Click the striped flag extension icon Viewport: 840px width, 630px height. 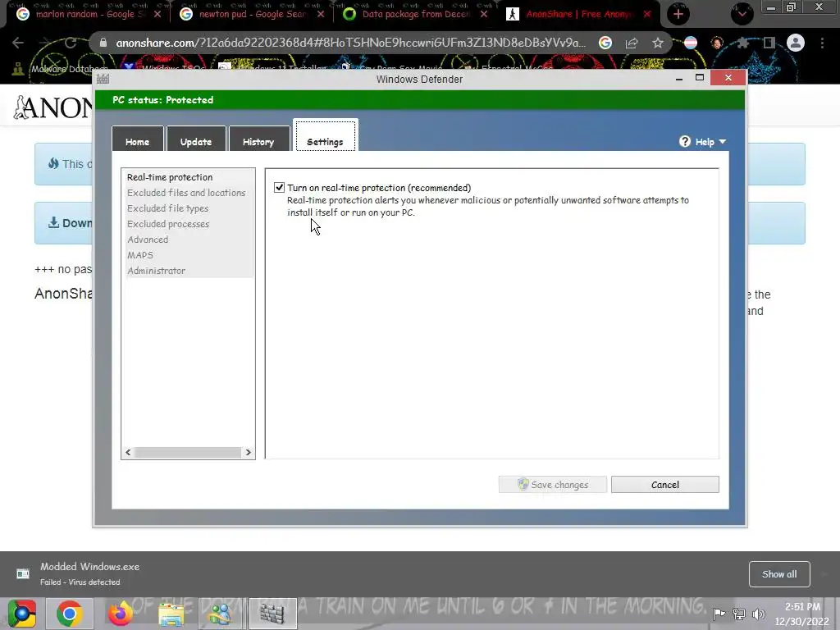point(691,43)
